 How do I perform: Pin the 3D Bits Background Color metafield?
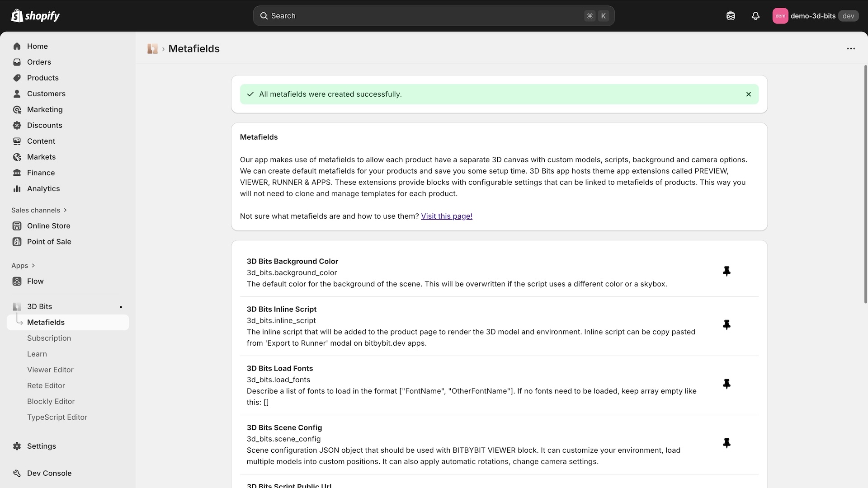pos(727,271)
